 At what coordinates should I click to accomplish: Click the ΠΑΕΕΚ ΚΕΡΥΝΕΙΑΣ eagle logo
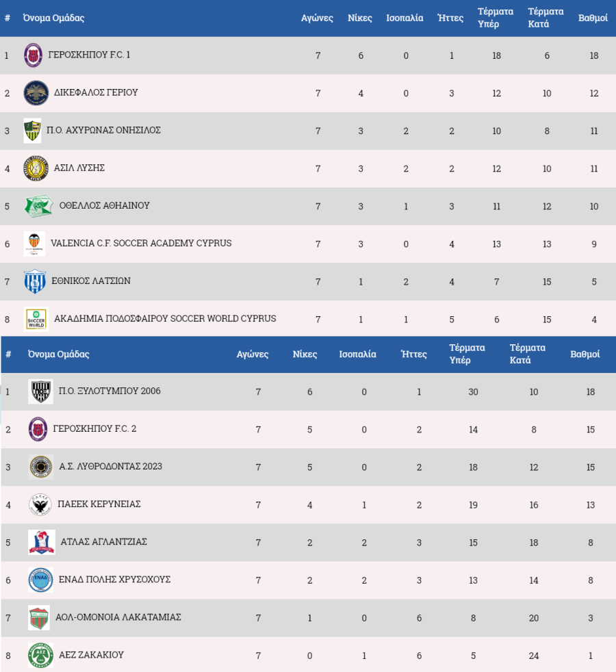click(40, 504)
